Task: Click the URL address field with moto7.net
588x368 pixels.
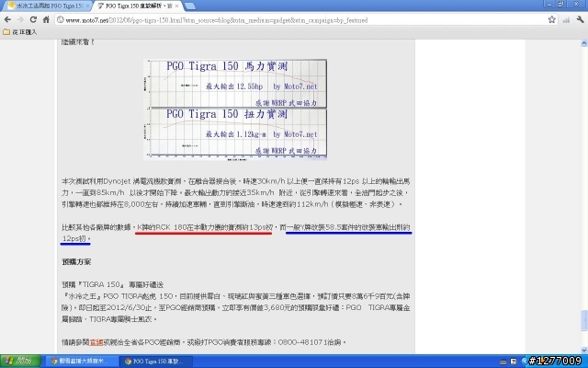Action: [x=306, y=20]
